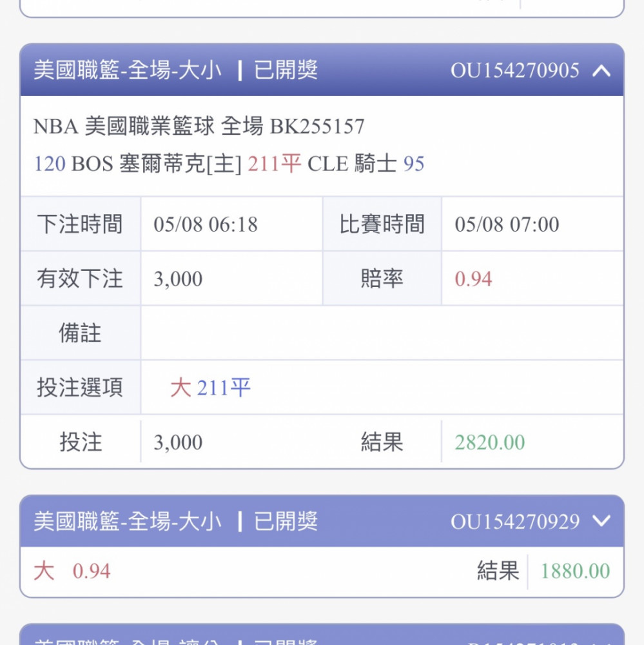This screenshot has height=645, width=644.
Task: Tap the 美國職籃-全場-大小 header of the expanded card
Action: pyautogui.click(x=127, y=70)
